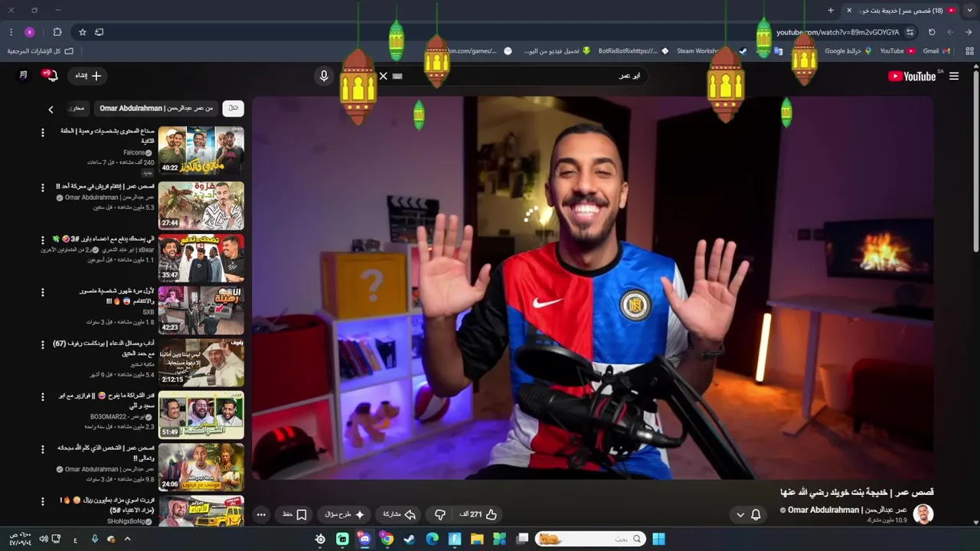Select the 'All' (الكل) filter chip
Viewport: 980px width, 551px height.
coord(234,109)
